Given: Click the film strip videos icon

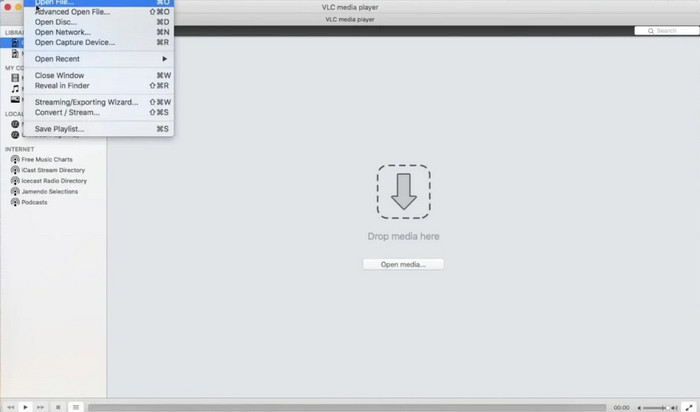Looking at the screenshot, I should (x=15, y=78).
